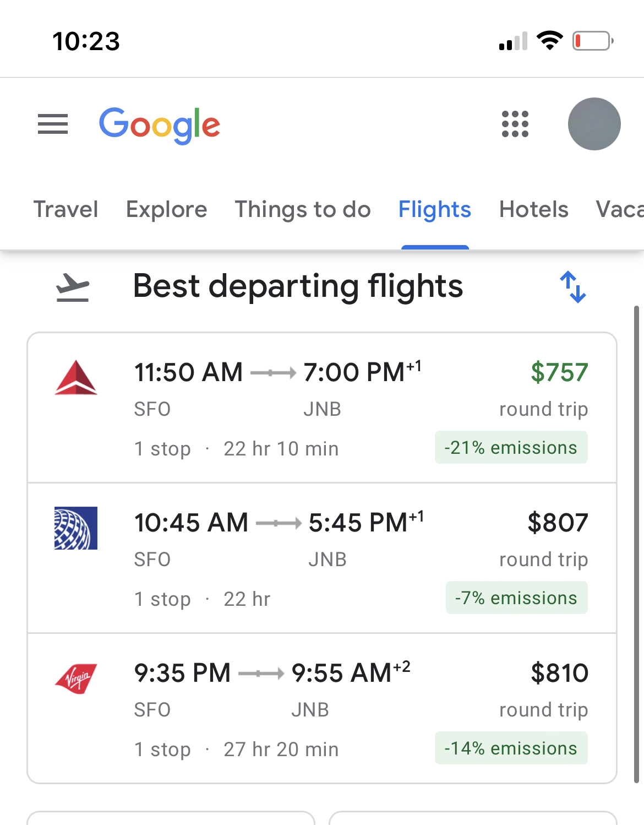The width and height of the screenshot is (644, 825).
Task: Switch to the Explore tab
Action: click(167, 210)
